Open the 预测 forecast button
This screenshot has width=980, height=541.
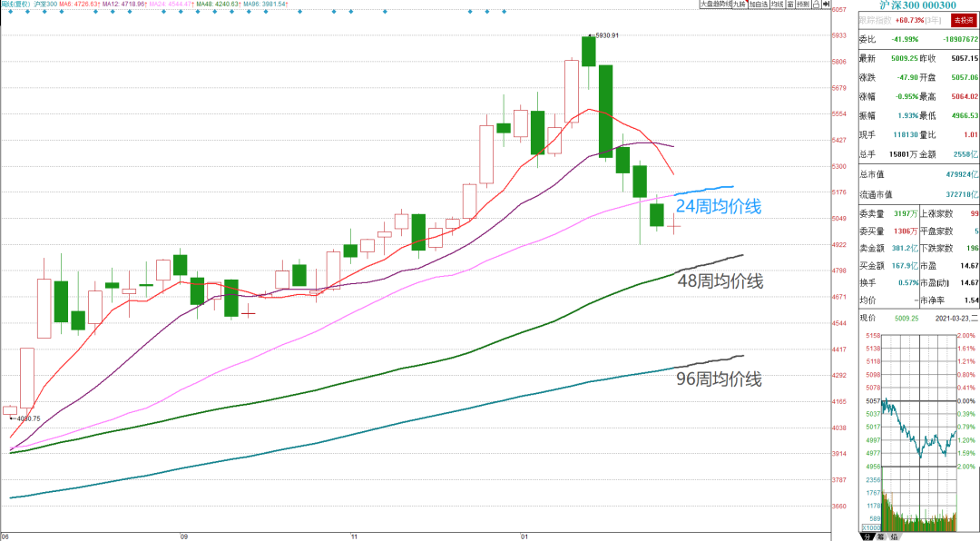[x=803, y=4]
